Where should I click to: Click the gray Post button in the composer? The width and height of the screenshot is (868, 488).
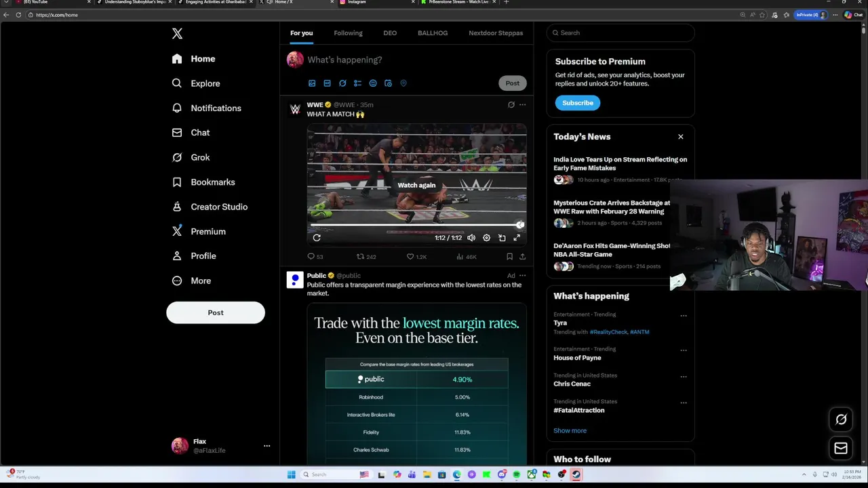(x=513, y=83)
